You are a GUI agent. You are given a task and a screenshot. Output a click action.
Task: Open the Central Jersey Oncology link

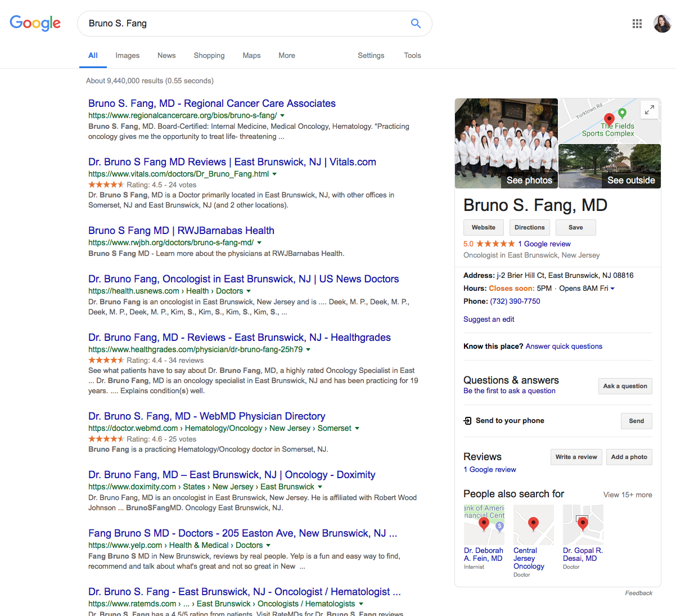(x=529, y=559)
